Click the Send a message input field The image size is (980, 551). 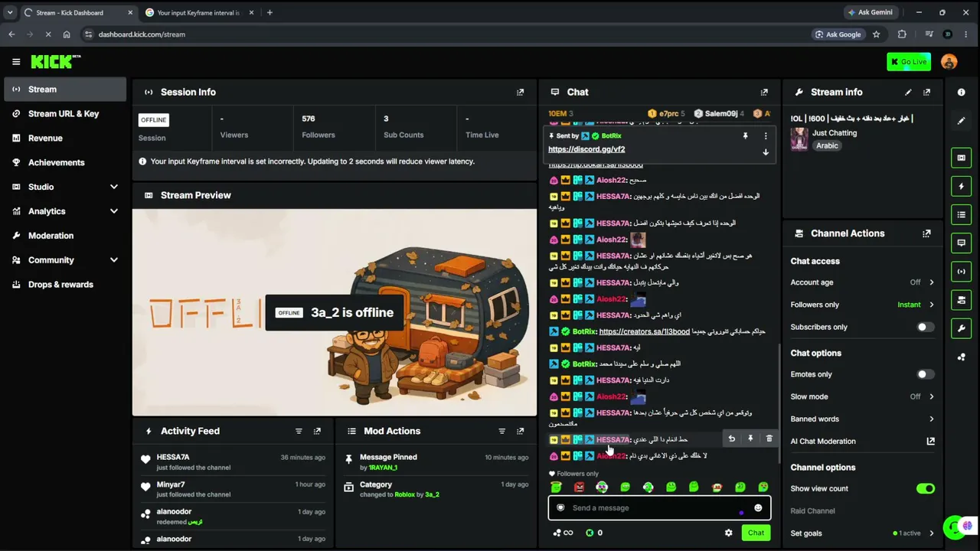point(659,508)
